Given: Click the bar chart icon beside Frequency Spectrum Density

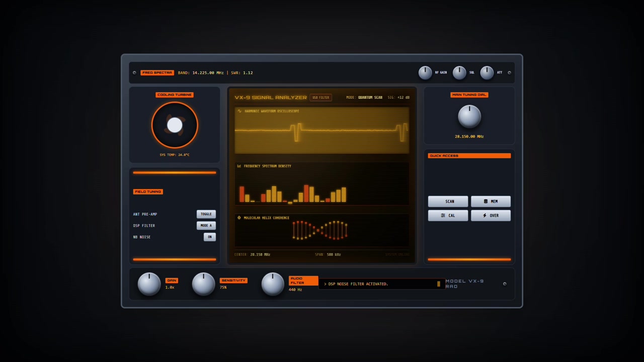Looking at the screenshot, I should [239, 166].
